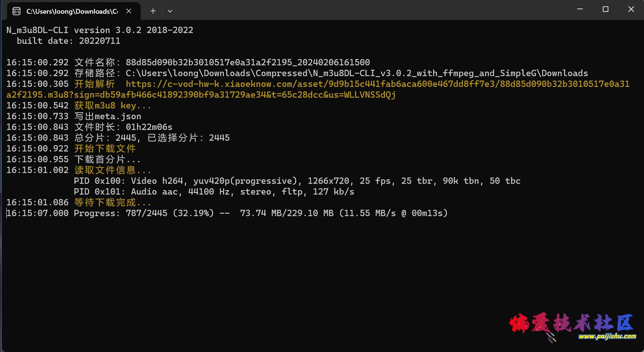Click the 等待下载完成 status message

(x=112, y=202)
